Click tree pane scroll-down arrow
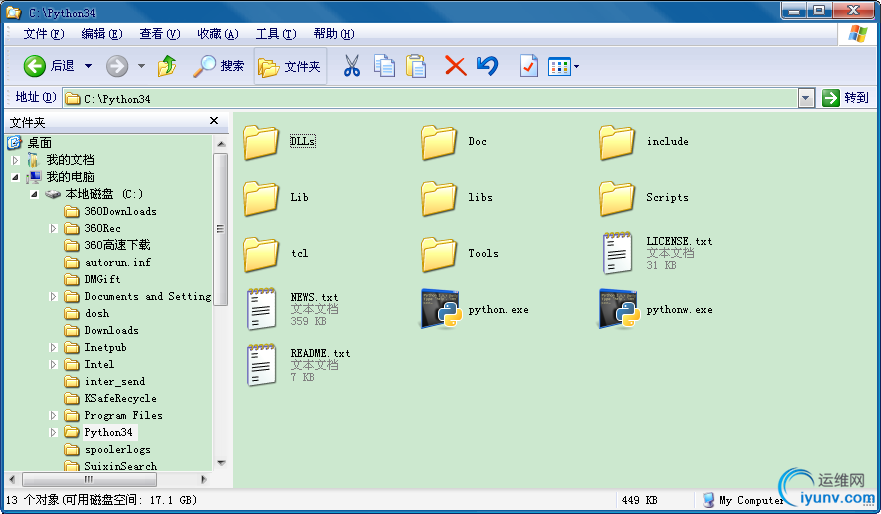Viewport: 881px width, 514px height. pyautogui.click(x=221, y=463)
